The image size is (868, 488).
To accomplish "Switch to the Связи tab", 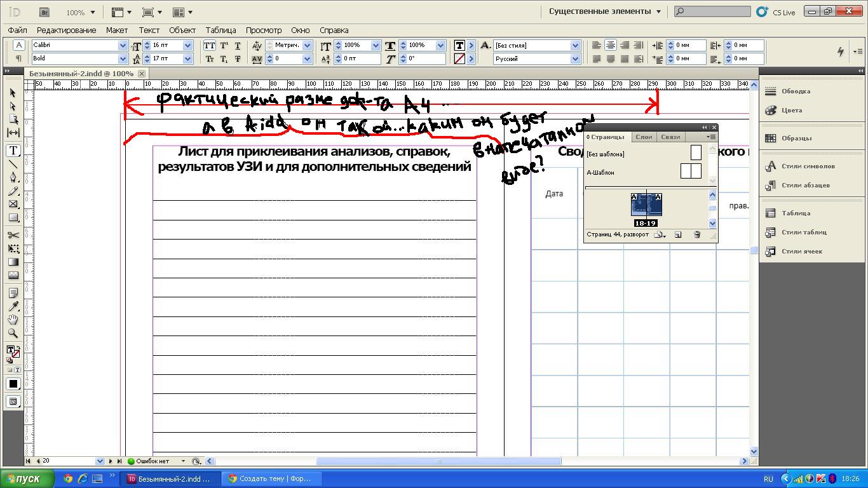I will point(670,137).
